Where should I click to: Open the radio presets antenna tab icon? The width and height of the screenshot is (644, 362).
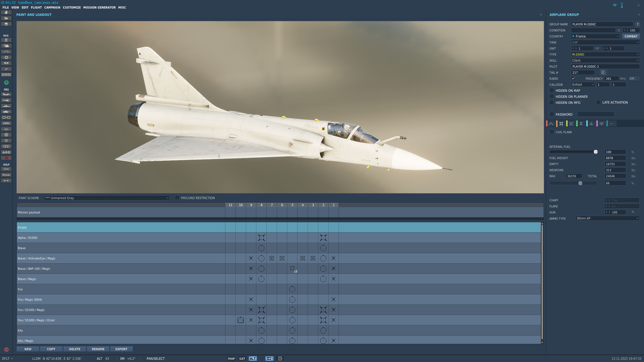[601, 124]
